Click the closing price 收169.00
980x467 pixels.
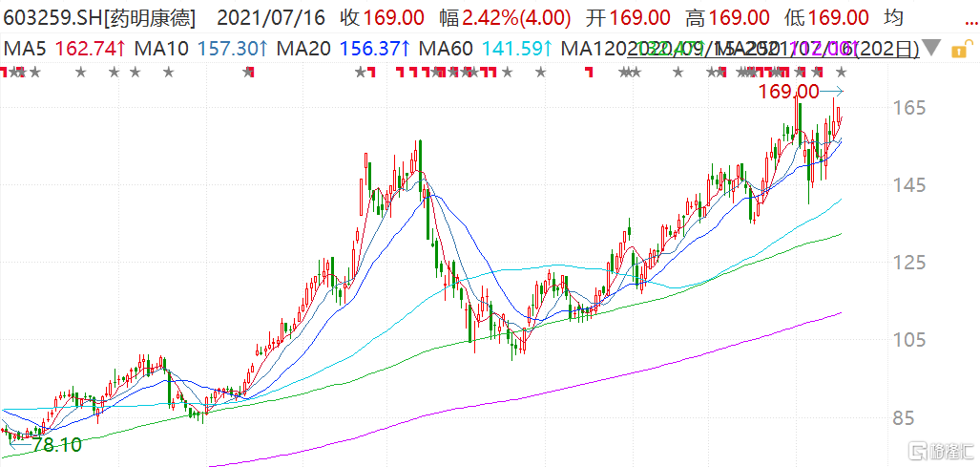pos(383,18)
